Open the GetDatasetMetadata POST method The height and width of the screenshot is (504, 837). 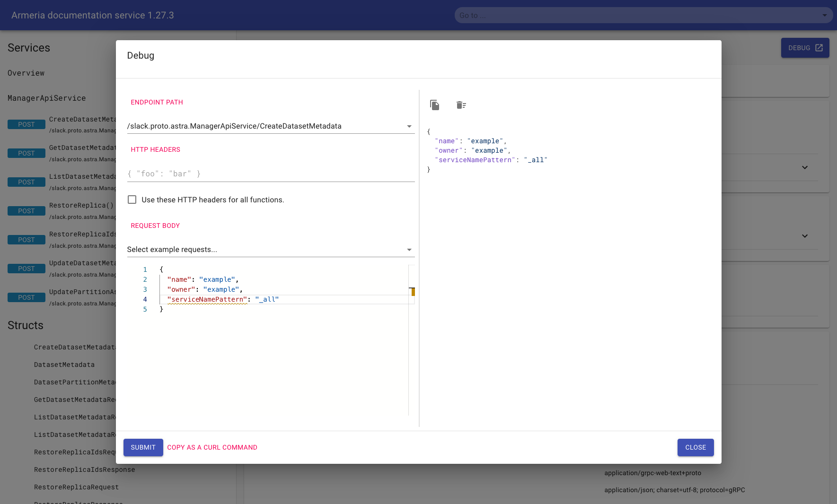pos(62,153)
